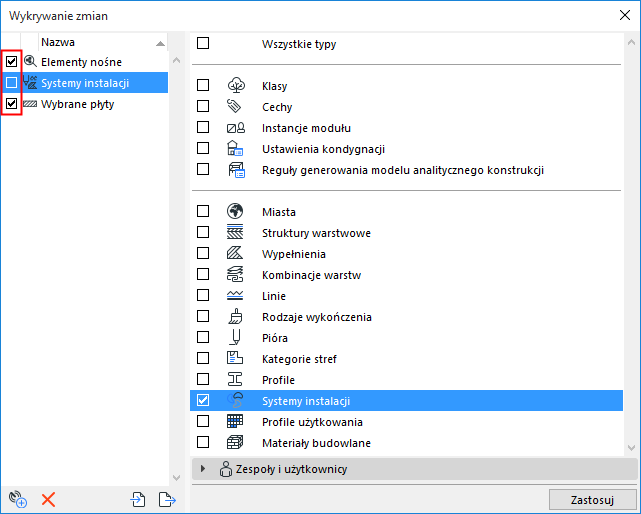Click the Instancje modułu icon
This screenshot has height=514, width=641.
click(236, 128)
